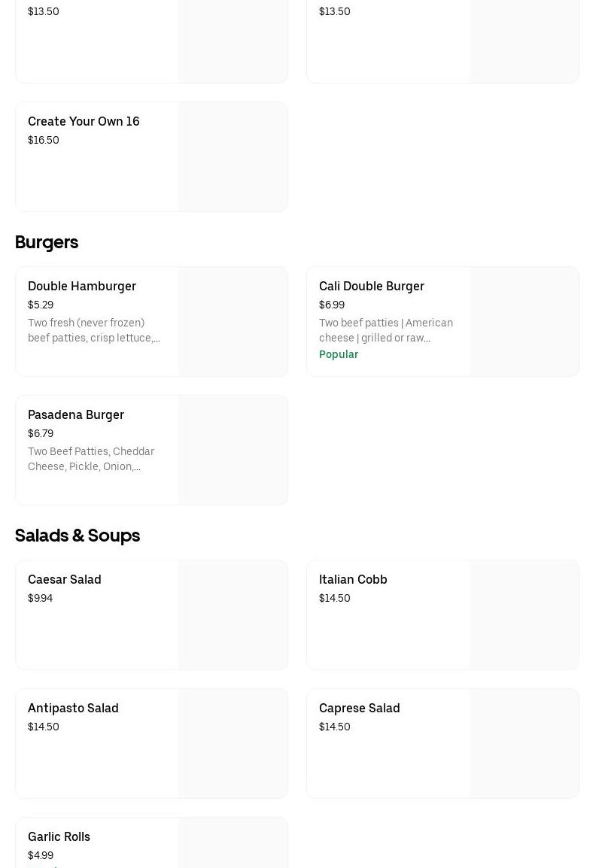The height and width of the screenshot is (868, 605).
Task: Click the Salads & Soups section heading
Action: coord(78,536)
